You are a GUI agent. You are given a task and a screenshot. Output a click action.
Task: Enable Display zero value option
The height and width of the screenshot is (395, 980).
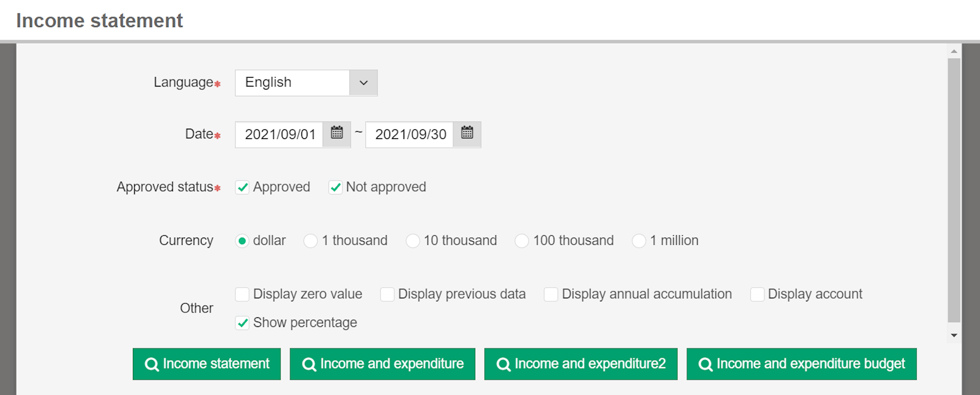pos(243,295)
